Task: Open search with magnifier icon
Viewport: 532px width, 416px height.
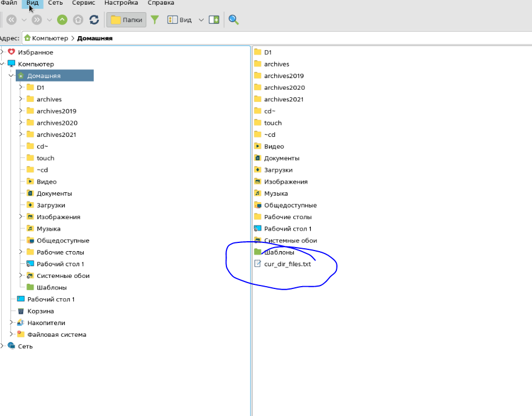Action: coord(233,20)
